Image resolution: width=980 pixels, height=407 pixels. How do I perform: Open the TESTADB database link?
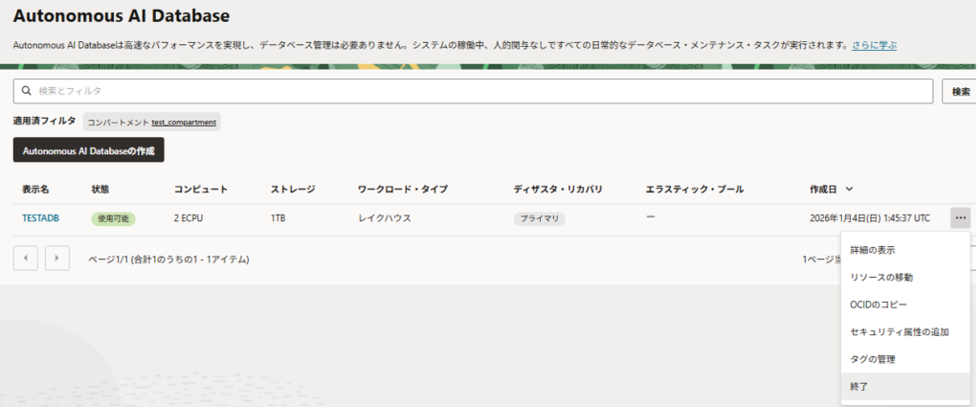tap(40, 218)
